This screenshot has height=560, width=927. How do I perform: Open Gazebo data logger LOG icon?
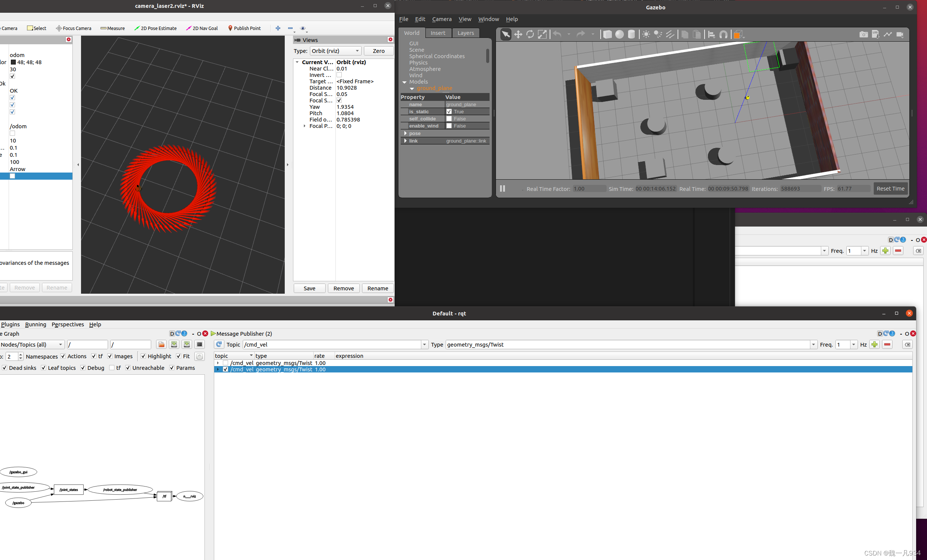876,35
